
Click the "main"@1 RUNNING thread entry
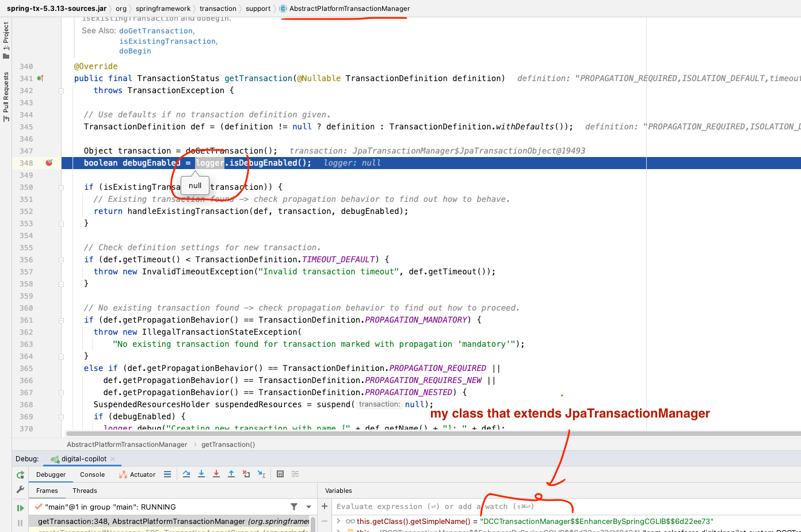[x=110, y=507]
